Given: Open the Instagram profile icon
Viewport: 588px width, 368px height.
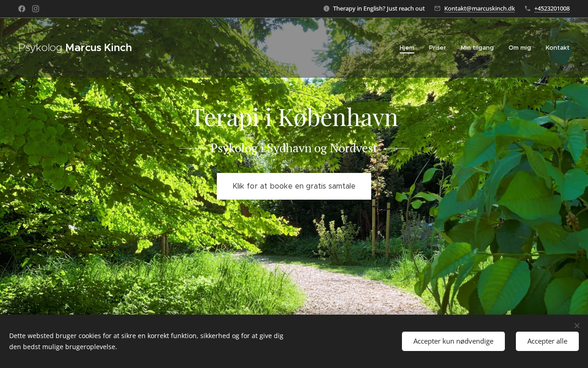Looking at the screenshot, I should [x=35, y=9].
